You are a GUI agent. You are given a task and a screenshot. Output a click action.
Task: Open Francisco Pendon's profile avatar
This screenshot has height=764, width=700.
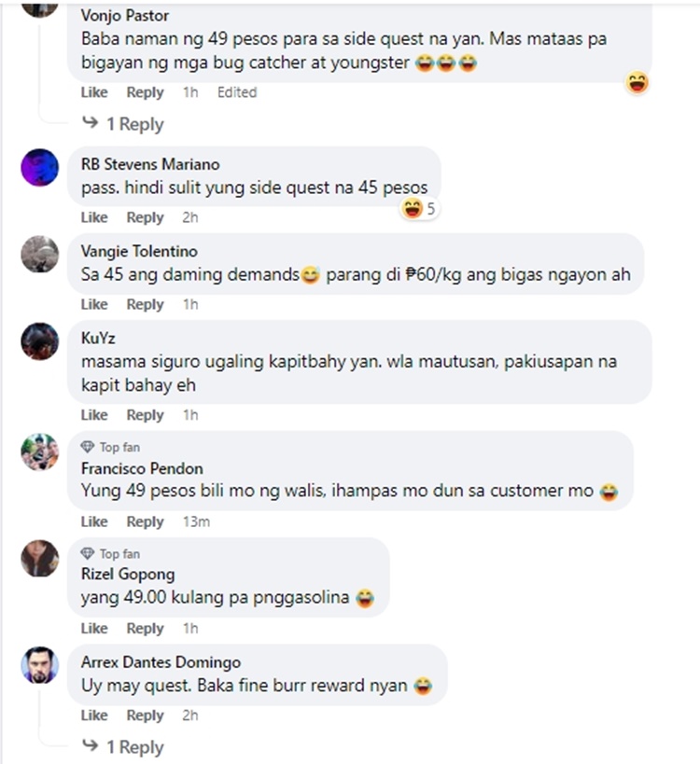[40, 452]
